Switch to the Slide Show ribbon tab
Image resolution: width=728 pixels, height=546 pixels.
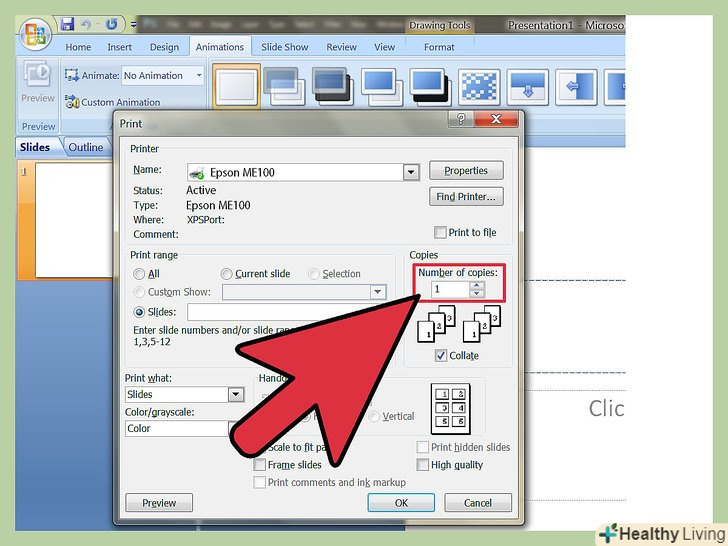(284, 47)
